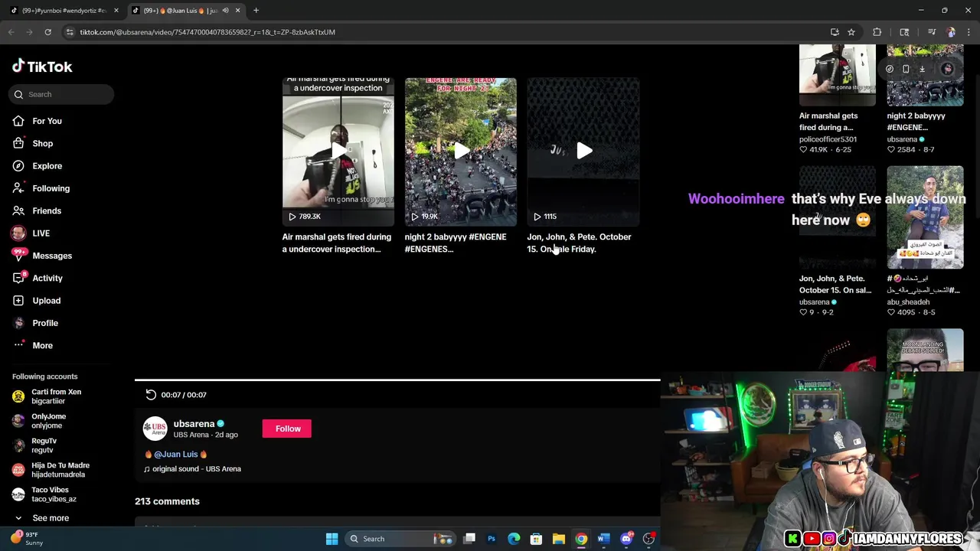Open Photoshop from the taskbar
This screenshot has height=551, width=980.
point(492,539)
